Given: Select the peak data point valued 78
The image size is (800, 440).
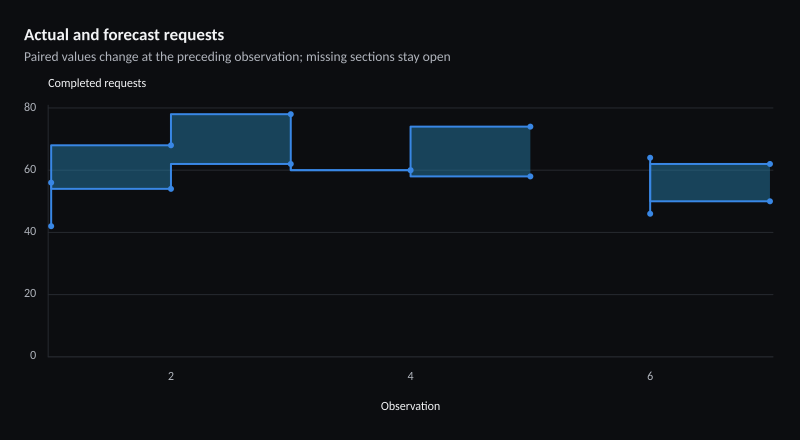Looking at the screenshot, I should pos(291,114).
